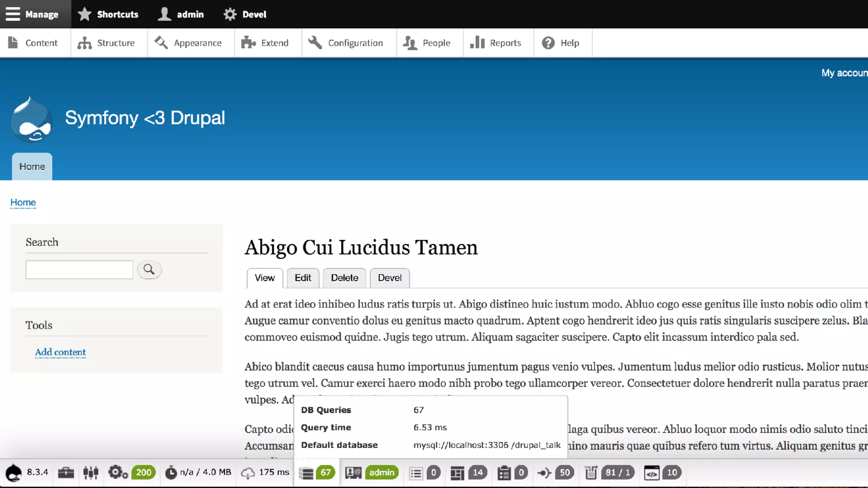This screenshot has height=488, width=868.
Task: Click the Add content link
Action: (x=60, y=352)
